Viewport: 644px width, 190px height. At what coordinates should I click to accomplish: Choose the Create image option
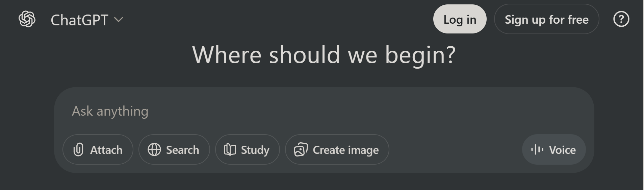[345, 150]
